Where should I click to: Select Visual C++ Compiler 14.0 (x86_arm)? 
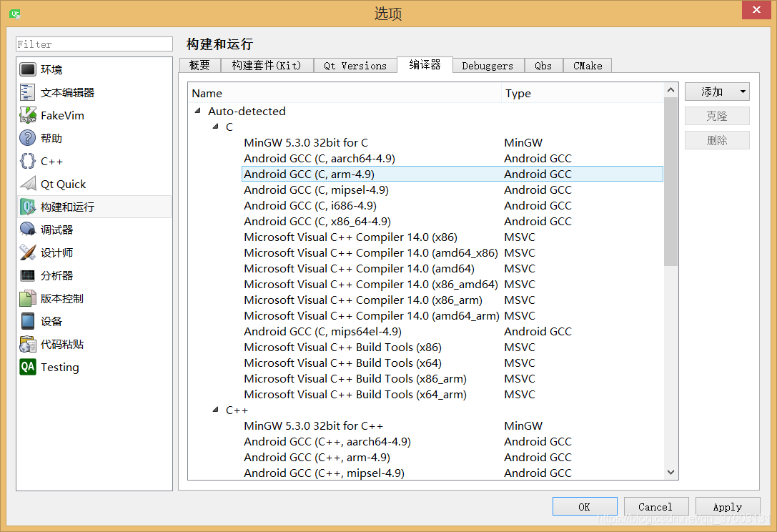[452, 300]
